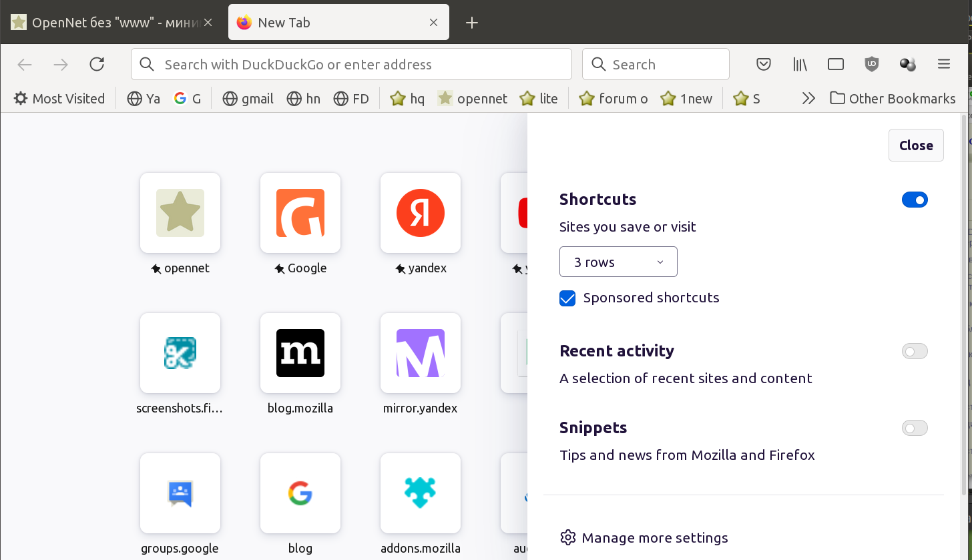Open the Ya bookmark

click(x=144, y=99)
